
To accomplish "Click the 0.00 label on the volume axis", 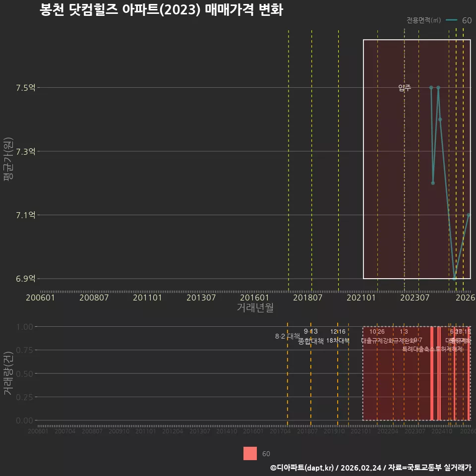I will coord(24,420).
